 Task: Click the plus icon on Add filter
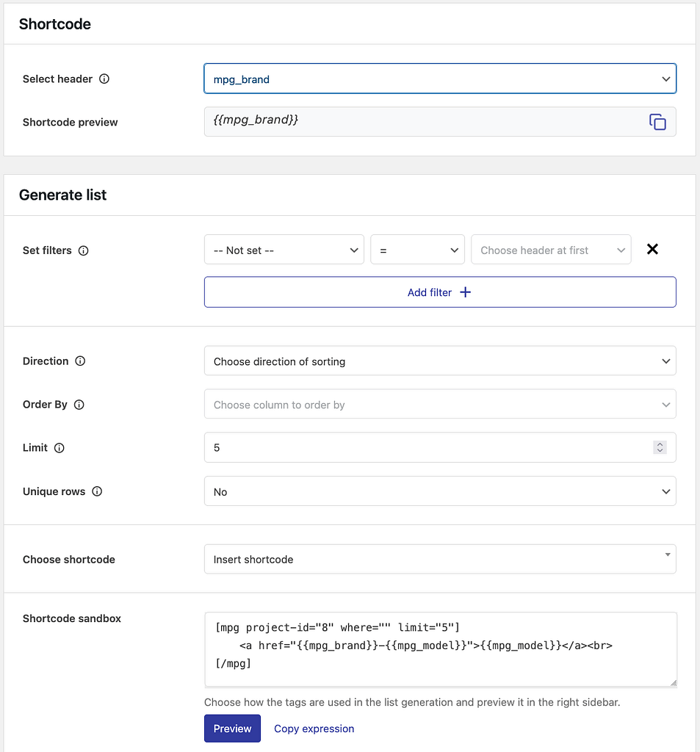464,292
